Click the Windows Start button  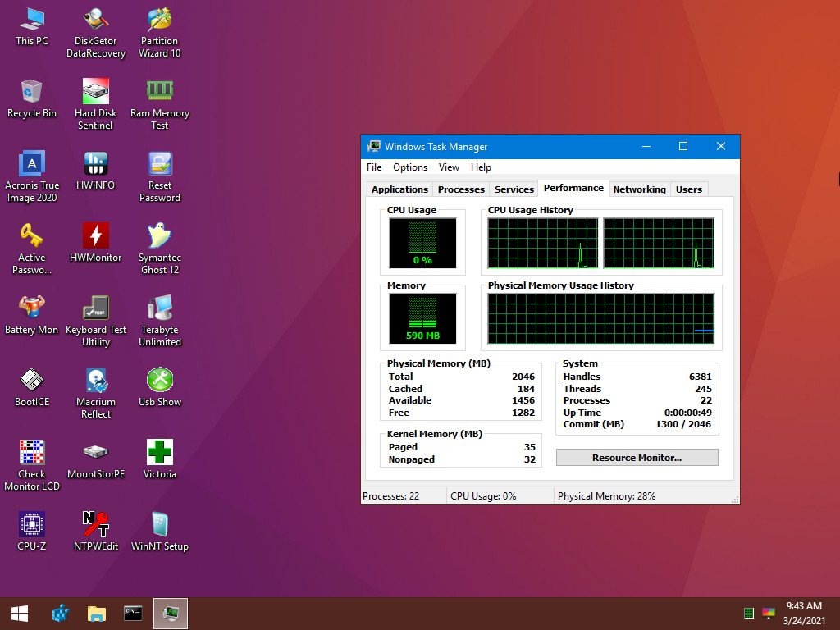point(20,614)
